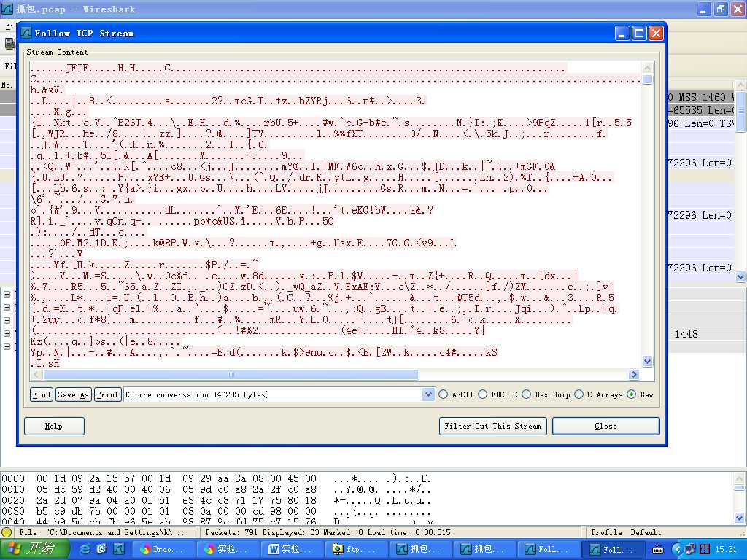747x560 pixels.
Task: Click the Save As button
Action: (74, 394)
